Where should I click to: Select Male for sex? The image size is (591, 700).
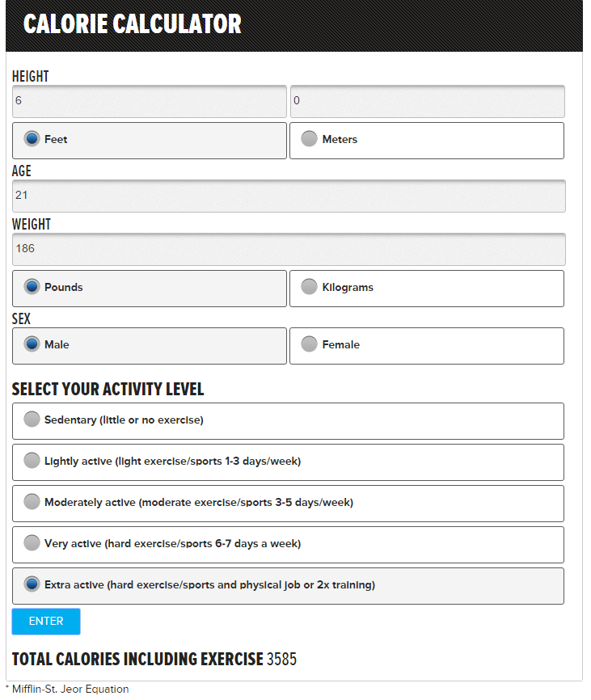[x=149, y=346]
